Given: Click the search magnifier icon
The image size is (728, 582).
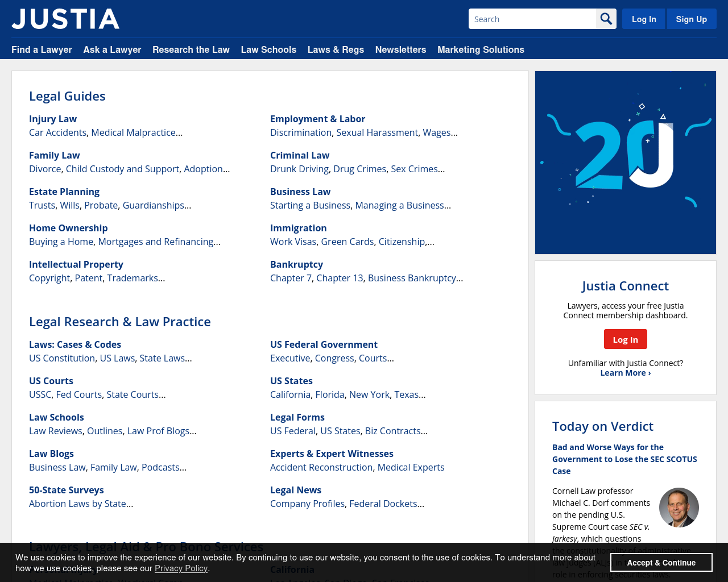Looking at the screenshot, I should point(606,19).
